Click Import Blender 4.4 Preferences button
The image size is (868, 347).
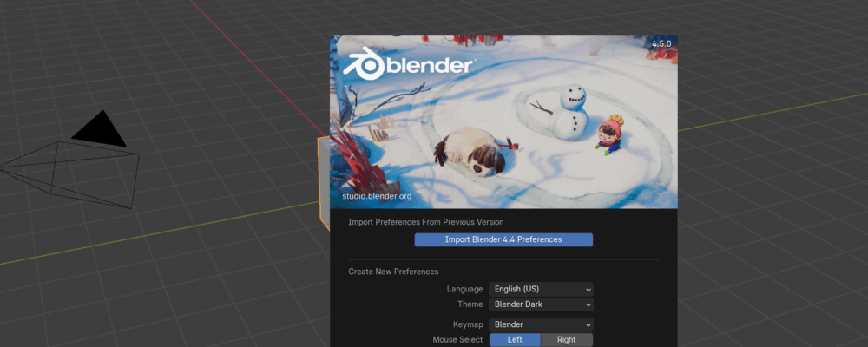(503, 239)
